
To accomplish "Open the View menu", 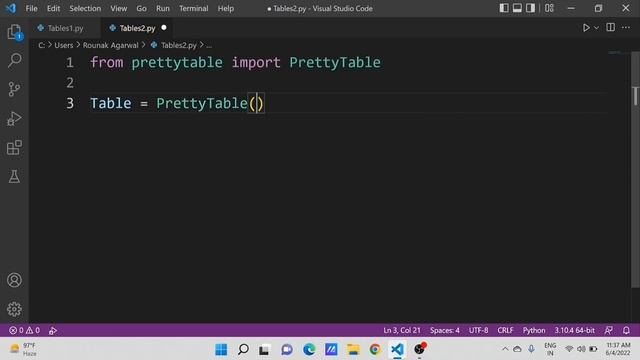I will point(118,9).
